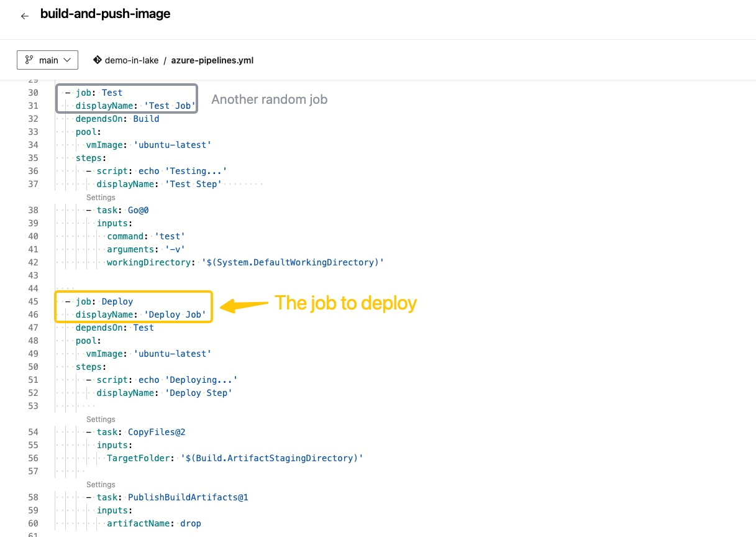The image size is (756, 537).
Task: Click line number 45 beside 'job: Deploy'
Action: [33, 301]
